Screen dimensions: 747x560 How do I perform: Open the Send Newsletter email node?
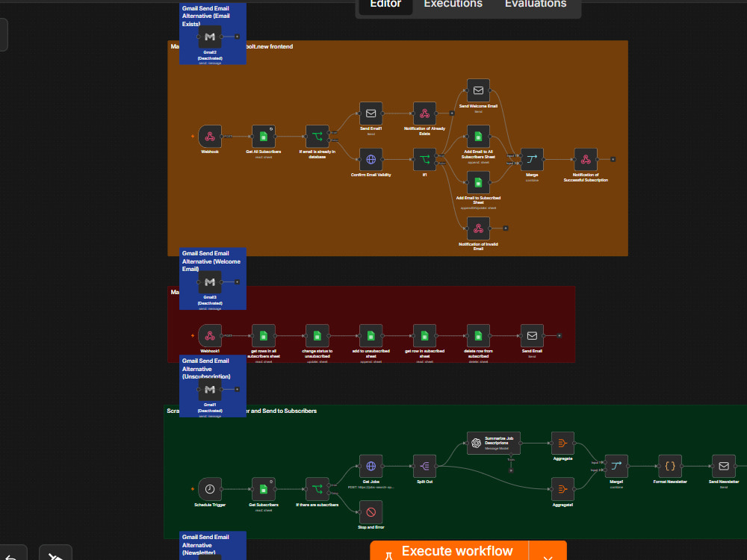[724, 466]
